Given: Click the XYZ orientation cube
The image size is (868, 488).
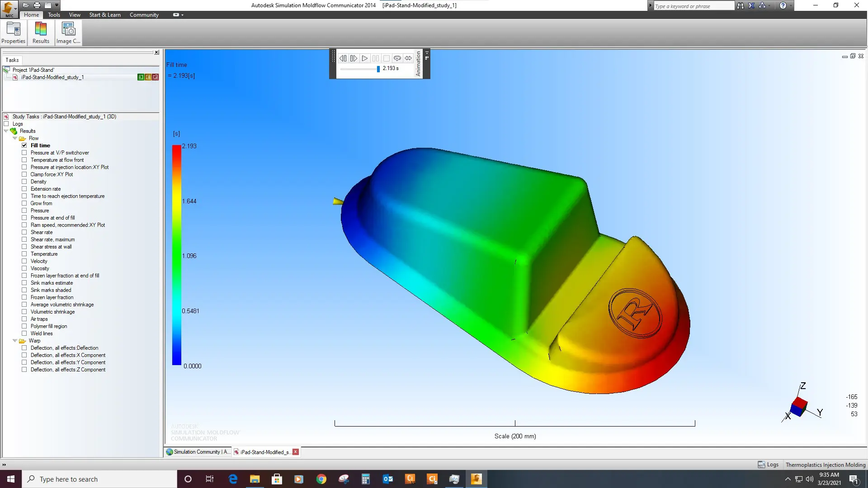Looking at the screenshot, I should [799, 405].
